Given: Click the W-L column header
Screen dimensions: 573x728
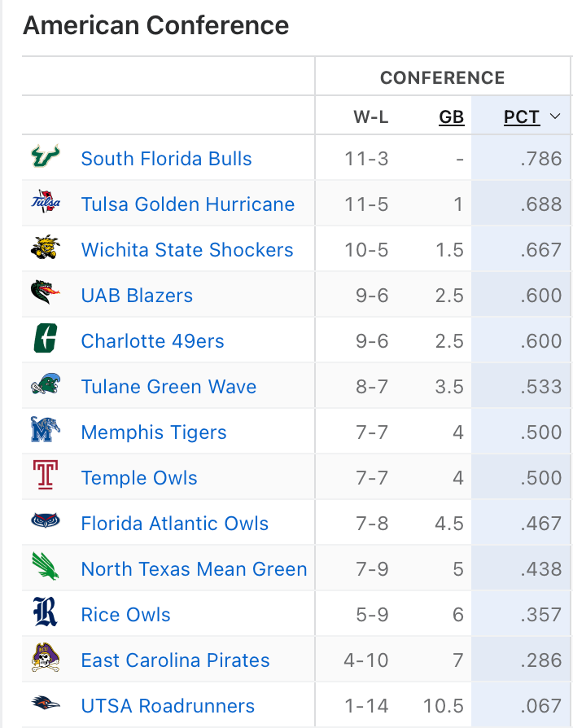Looking at the screenshot, I should 370,117.
